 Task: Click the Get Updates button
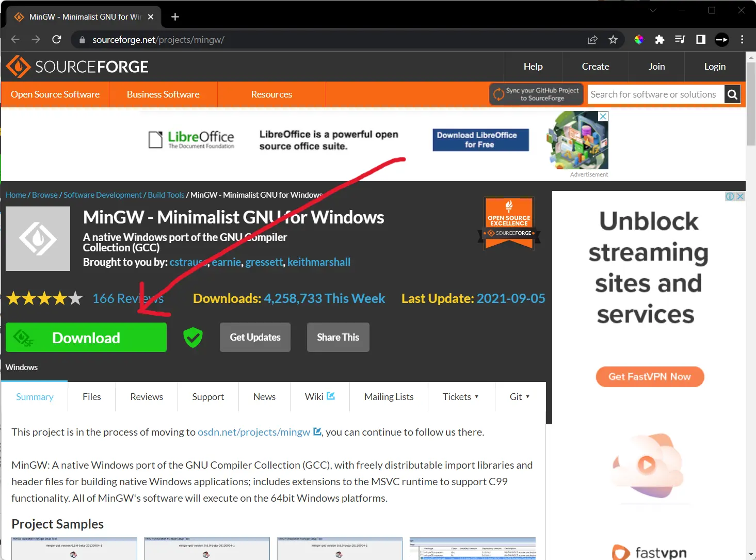click(255, 338)
